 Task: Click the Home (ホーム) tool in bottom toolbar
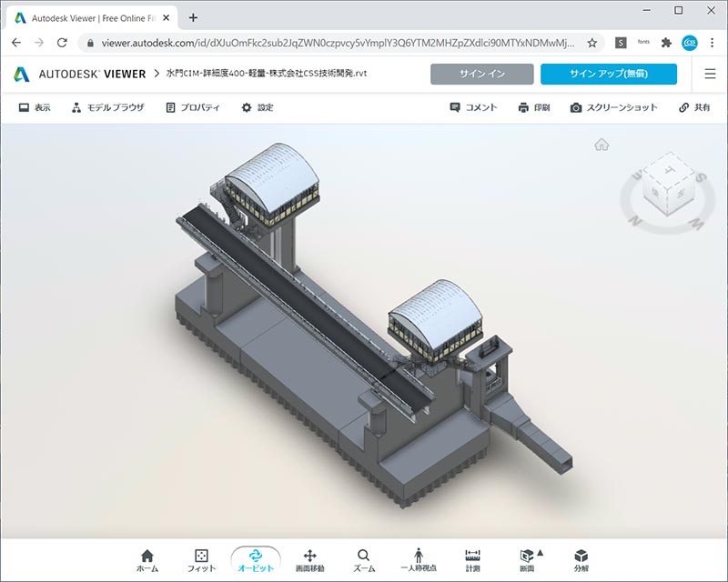[147, 561]
